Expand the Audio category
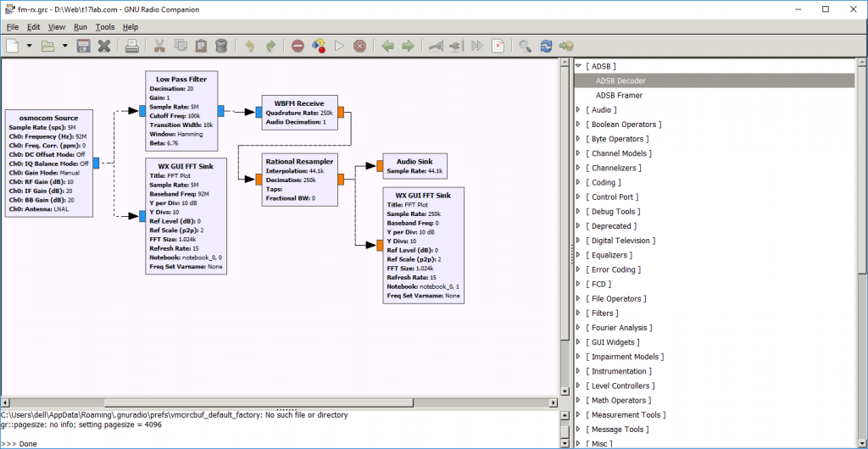Viewport: 868px width, 449px height. [578, 110]
